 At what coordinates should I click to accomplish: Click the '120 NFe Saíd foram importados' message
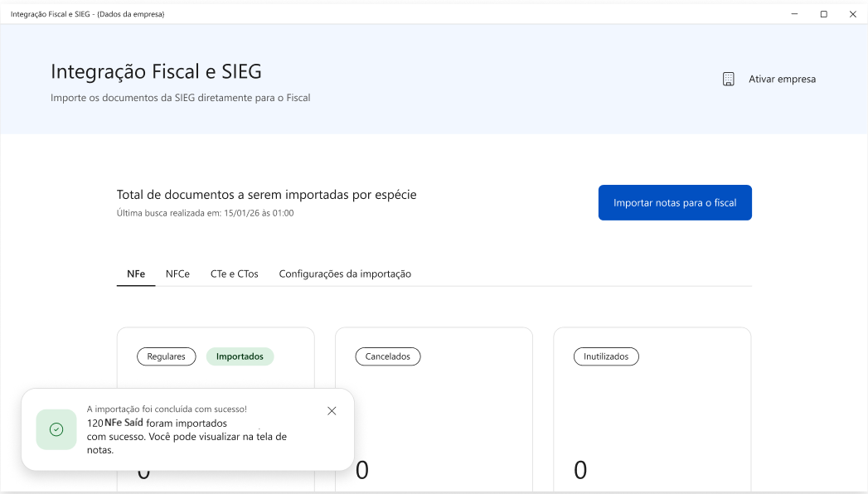coord(187,437)
